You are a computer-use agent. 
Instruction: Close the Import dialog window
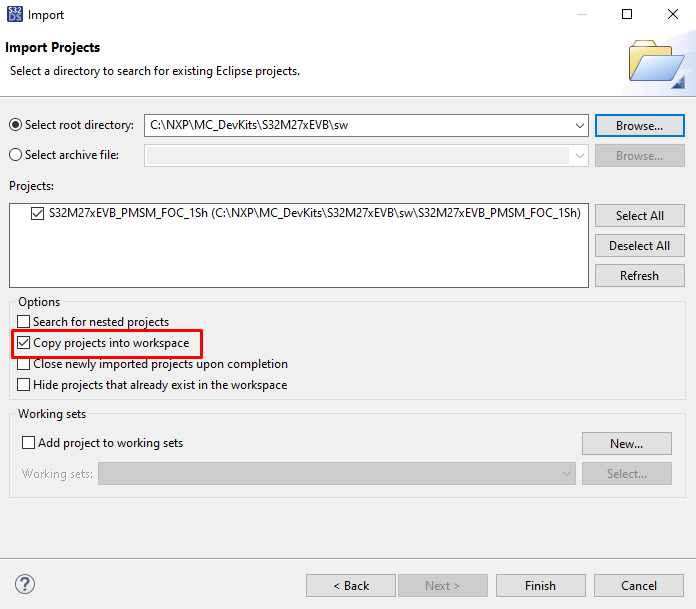tap(672, 14)
